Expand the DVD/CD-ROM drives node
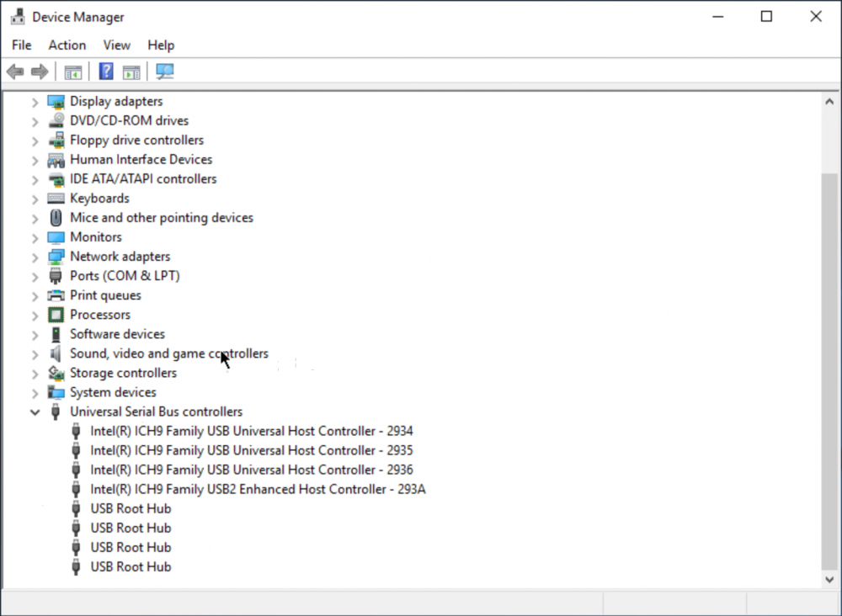842x616 pixels. click(x=35, y=121)
